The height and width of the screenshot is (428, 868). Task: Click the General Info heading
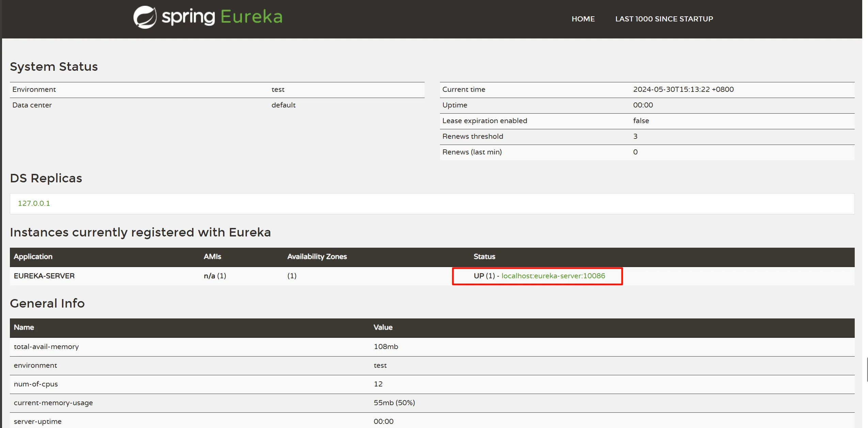47,303
